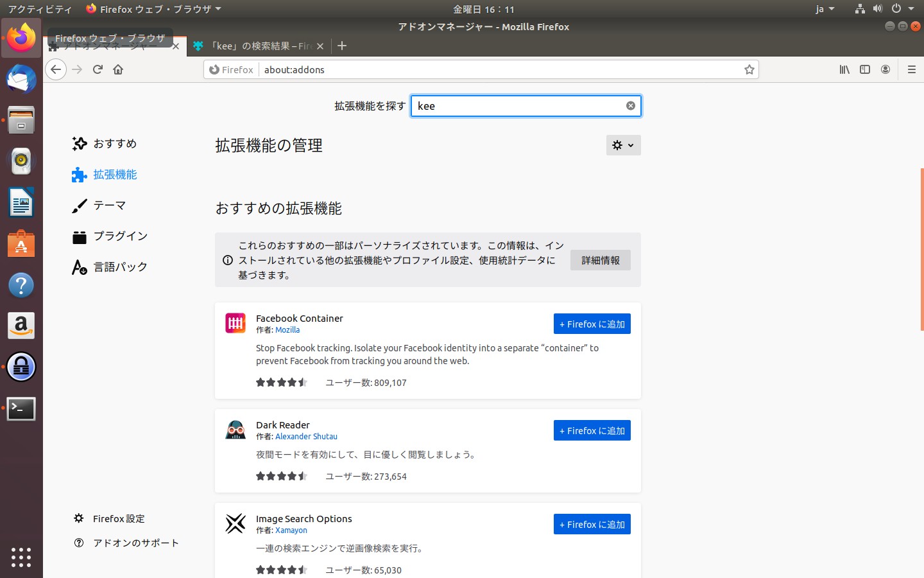Reload the current page
This screenshot has height=578, width=924.
pyautogui.click(x=98, y=69)
